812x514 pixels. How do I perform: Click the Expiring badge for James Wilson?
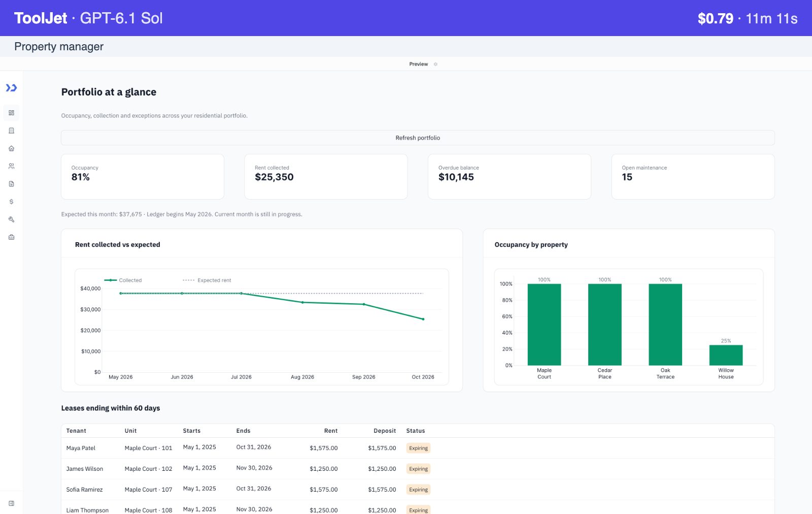(418, 469)
